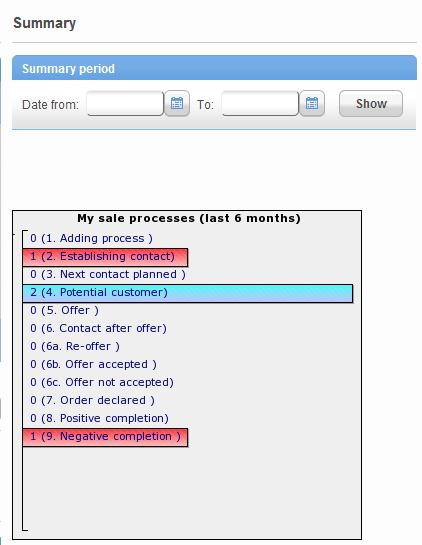Focus the Date from input field

(x=125, y=103)
